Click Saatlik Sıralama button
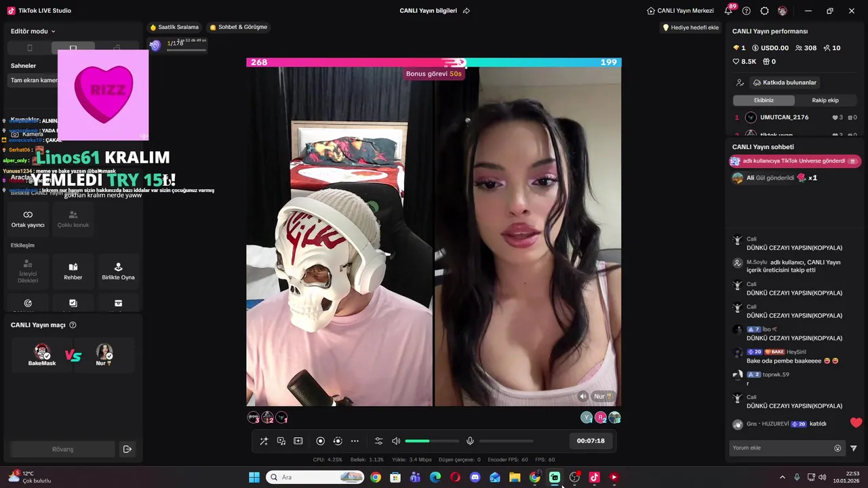This screenshot has height=488, width=868. click(174, 27)
